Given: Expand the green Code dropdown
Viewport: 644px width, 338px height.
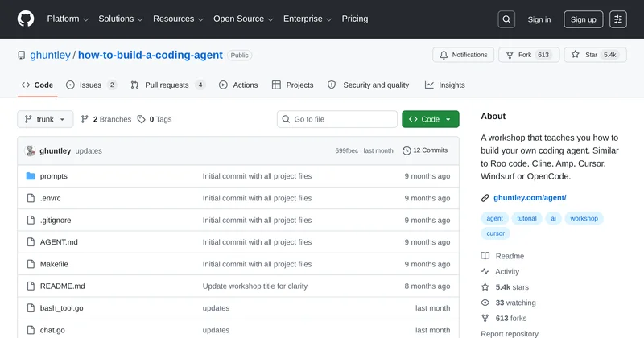Looking at the screenshot, I should click(x=431, y=119).
